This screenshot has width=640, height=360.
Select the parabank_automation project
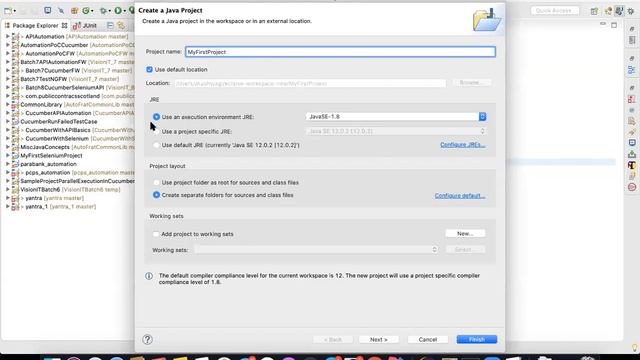[48, 164]
